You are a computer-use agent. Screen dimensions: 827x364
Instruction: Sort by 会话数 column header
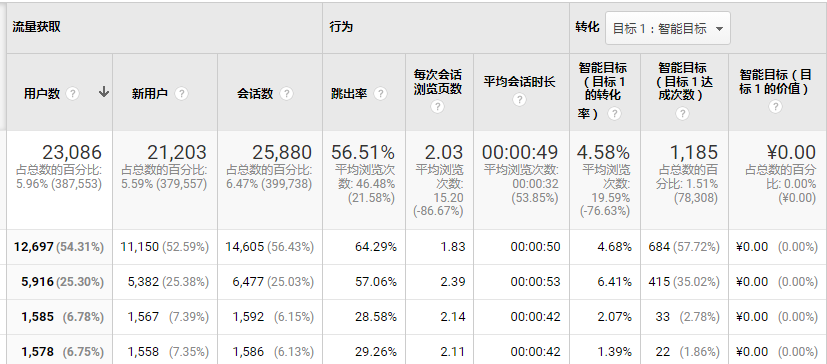tap(255, 94)
